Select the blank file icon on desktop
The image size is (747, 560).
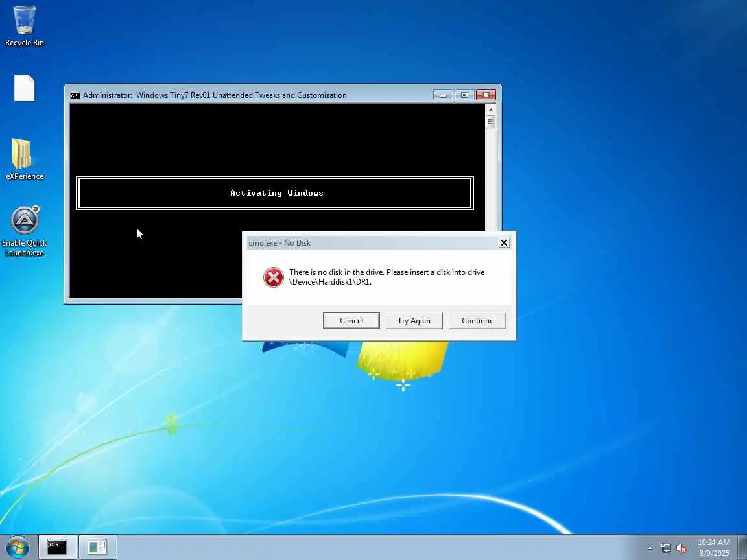(x=24, y=88)
